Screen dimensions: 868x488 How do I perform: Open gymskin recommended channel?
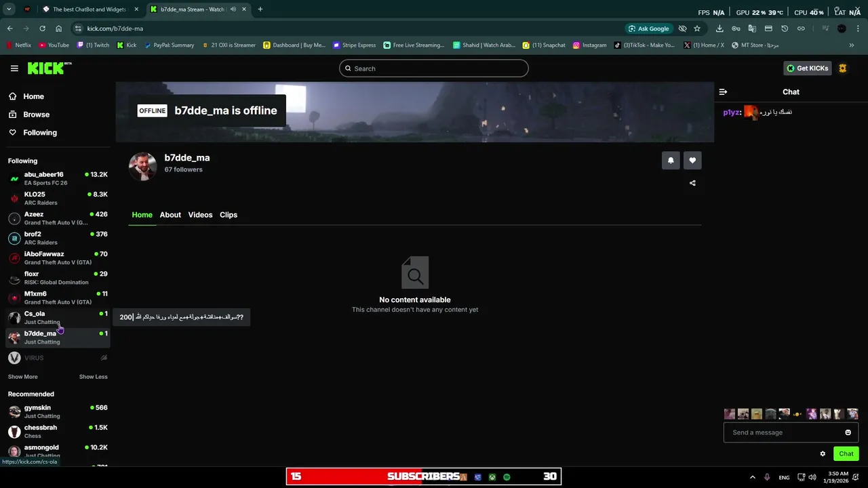[x=58, y=411]
